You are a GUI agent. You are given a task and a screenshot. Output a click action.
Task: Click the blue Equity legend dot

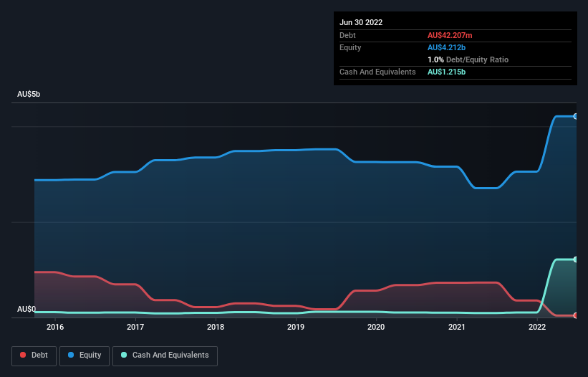pyautogui.click(x=71, y=355)
